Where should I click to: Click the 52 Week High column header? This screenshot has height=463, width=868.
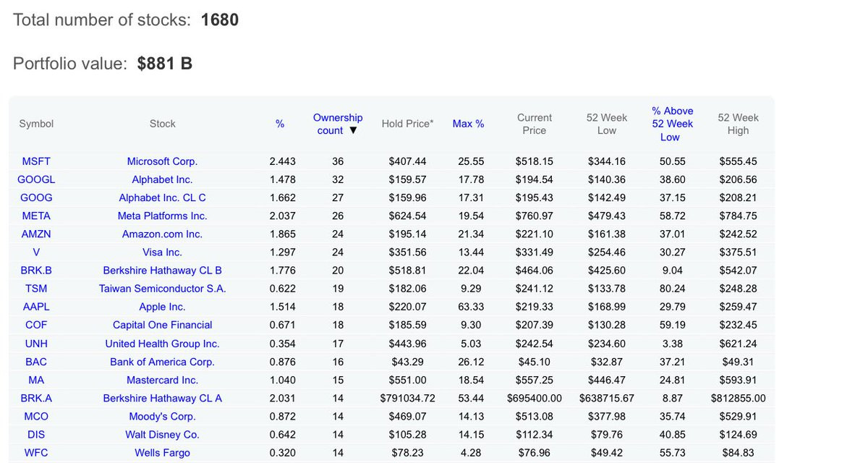click(x=738, y=124)
